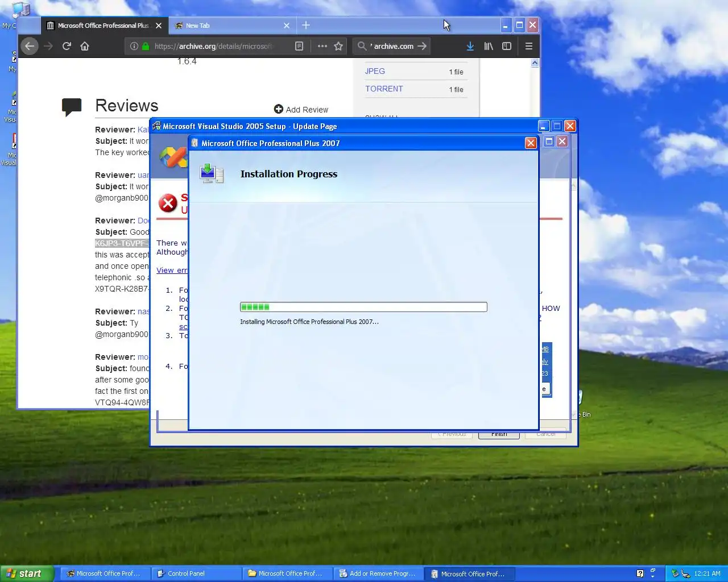This screenshot has height=582, width=728.
Task: Select highlighted key text K6JP3-T6VPF
Action: click(x=122, y=243)
